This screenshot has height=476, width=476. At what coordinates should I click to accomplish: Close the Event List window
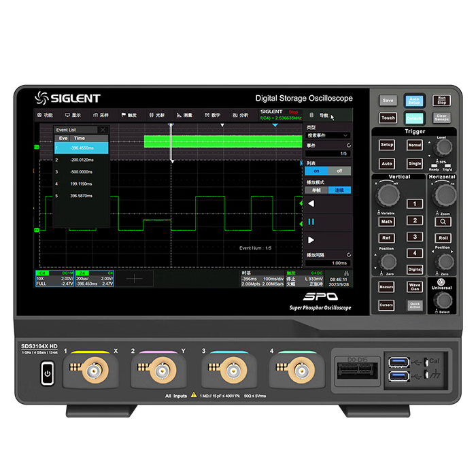[x=103, y=129]
